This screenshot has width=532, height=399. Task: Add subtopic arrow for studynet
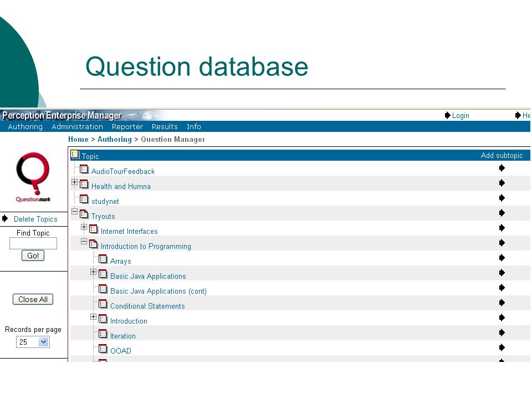click(x=502, y=198)
